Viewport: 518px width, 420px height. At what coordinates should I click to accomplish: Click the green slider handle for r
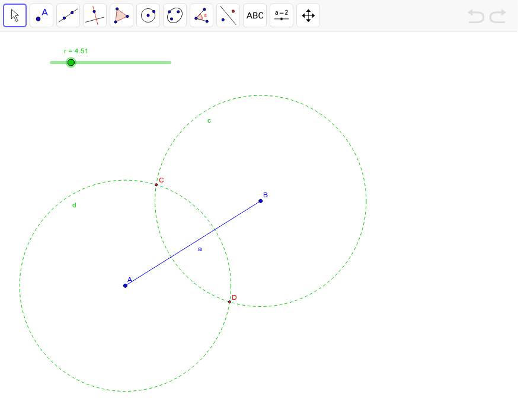[71, 62]
